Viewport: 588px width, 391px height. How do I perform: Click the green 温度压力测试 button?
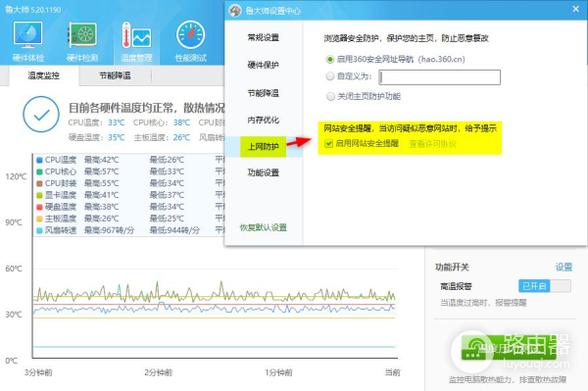click(509, 348)
